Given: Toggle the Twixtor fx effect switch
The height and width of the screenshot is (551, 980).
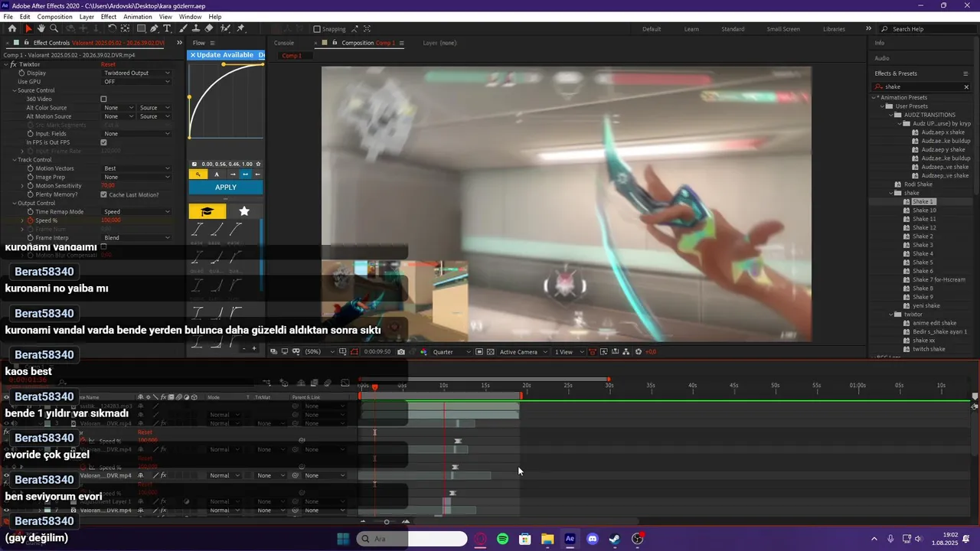Looking at the screenshot, I should point(13,64).
